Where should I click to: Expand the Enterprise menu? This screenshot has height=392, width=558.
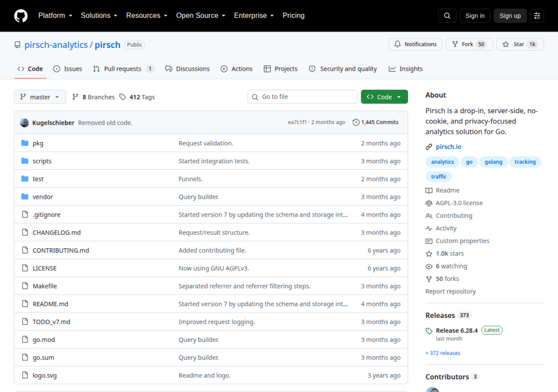[x=254, y=16]
